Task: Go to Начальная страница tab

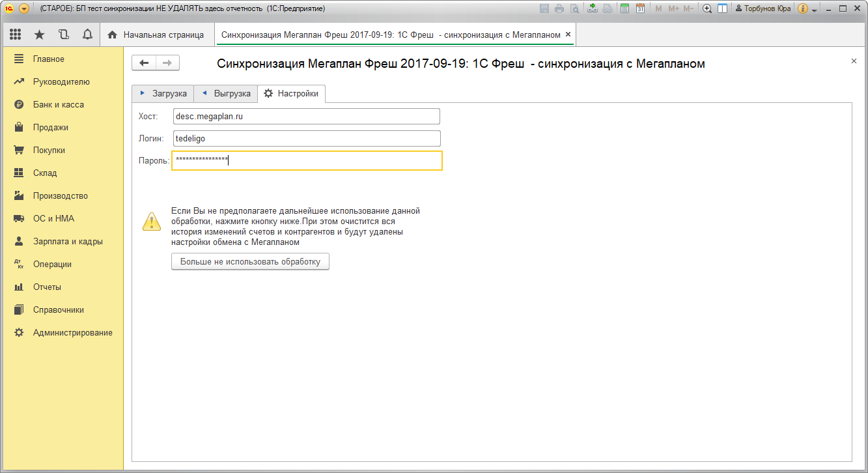Action: click(156, 35)
